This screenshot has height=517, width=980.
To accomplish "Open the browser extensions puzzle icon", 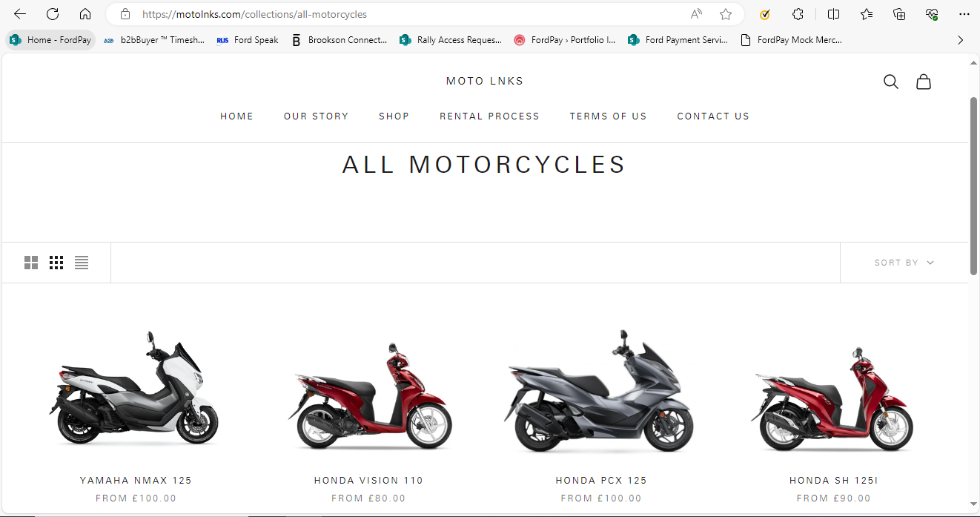I will coord(798,14).
